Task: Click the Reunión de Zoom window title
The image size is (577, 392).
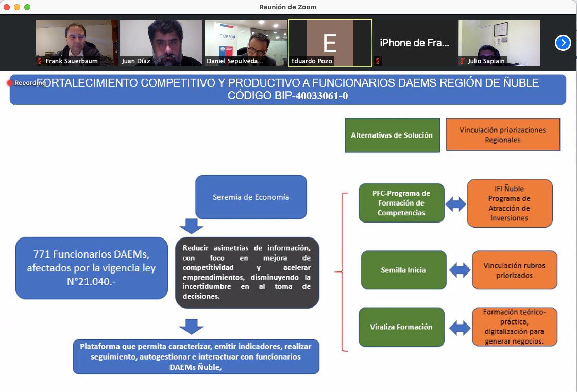Action: pos(288,7)
